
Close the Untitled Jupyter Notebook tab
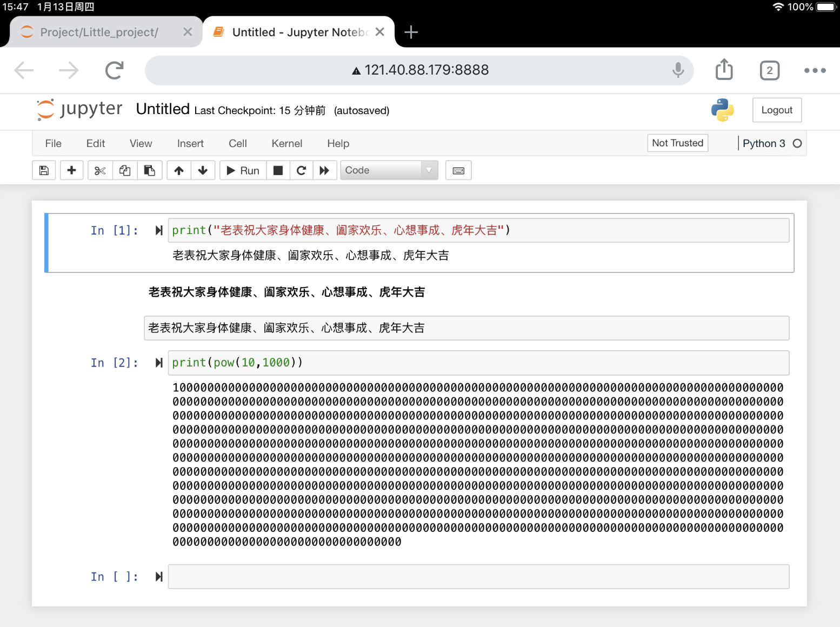(380, 32)
